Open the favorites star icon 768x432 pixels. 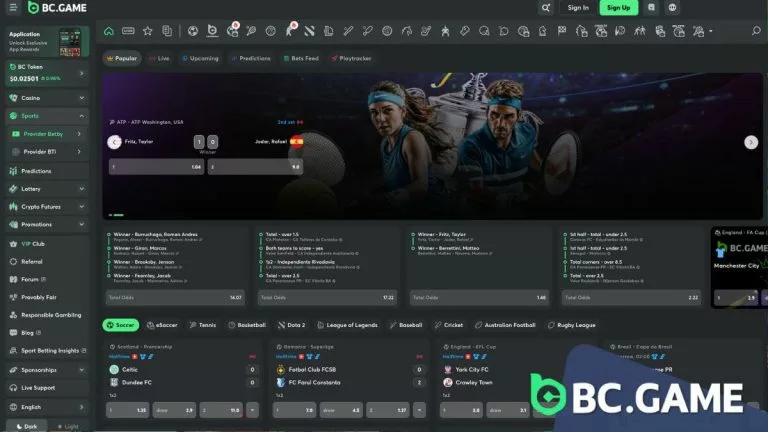[x=147, y=31]
